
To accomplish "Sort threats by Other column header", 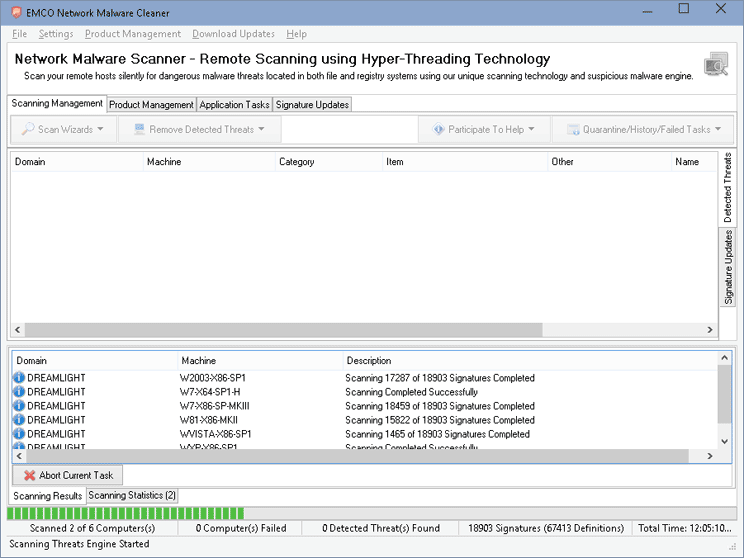I will pyautogui.click(x=609, y=162).
